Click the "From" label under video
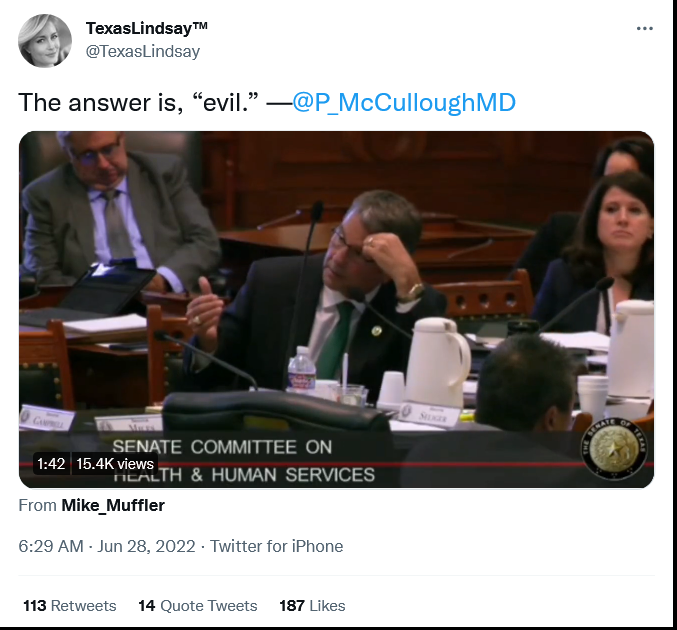The width and height of the screenshot is (677, 630). click(38, 505)
